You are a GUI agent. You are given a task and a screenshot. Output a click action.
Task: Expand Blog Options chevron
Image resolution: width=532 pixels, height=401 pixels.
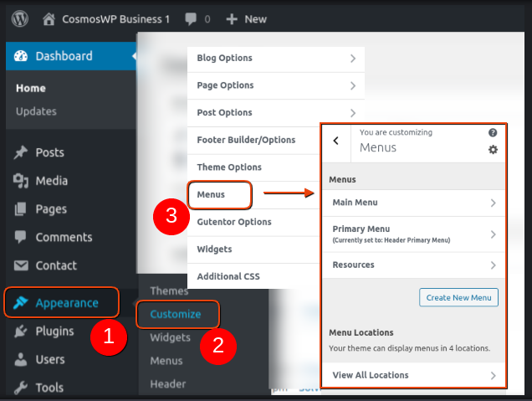tap(353, 59)
